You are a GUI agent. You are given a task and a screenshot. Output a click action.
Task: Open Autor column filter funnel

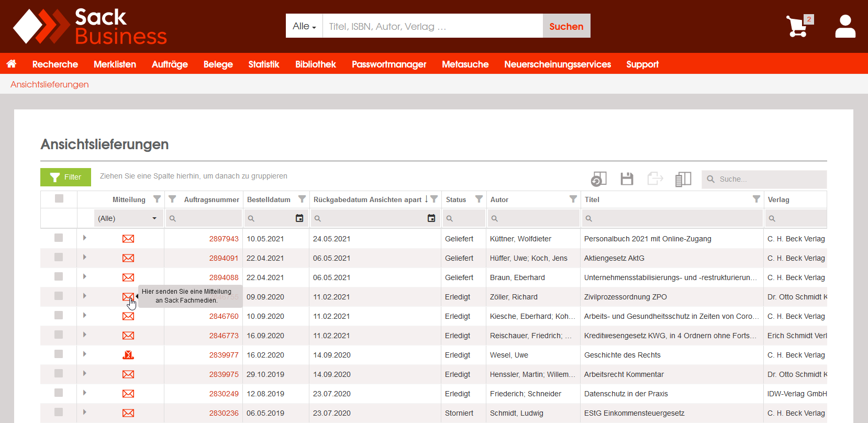pyautogui.click(x=573, y=199)
